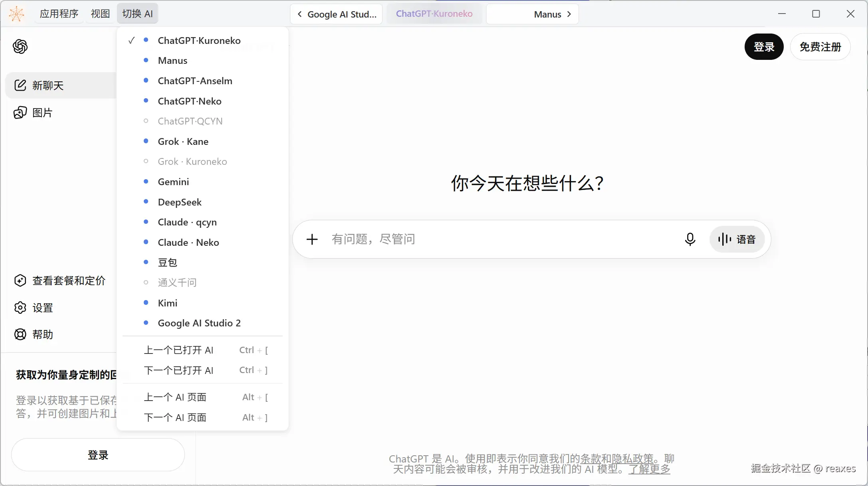
Task: Open 设置 in sidebar
Action: [61, 308]
